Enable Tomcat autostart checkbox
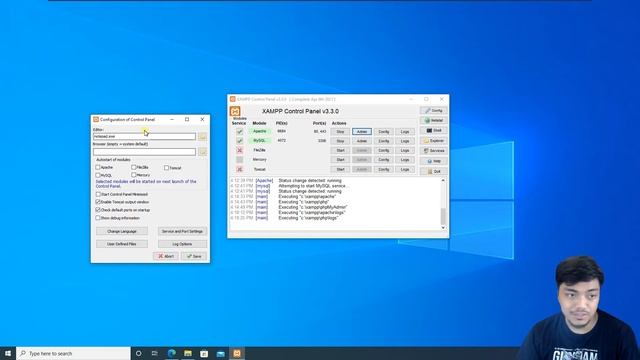The width and height of the screenshot is (640, 360). 166,168
